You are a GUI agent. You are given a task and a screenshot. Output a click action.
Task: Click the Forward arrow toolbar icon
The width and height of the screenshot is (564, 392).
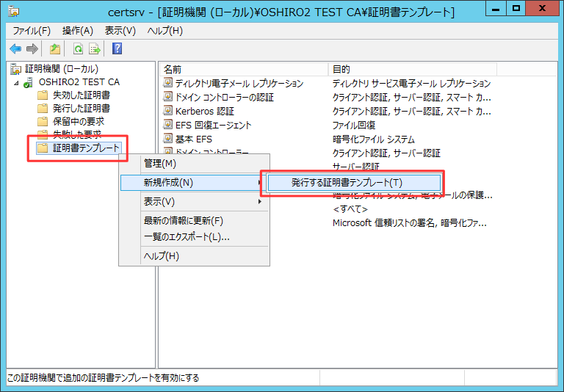[x=32, y=48]
